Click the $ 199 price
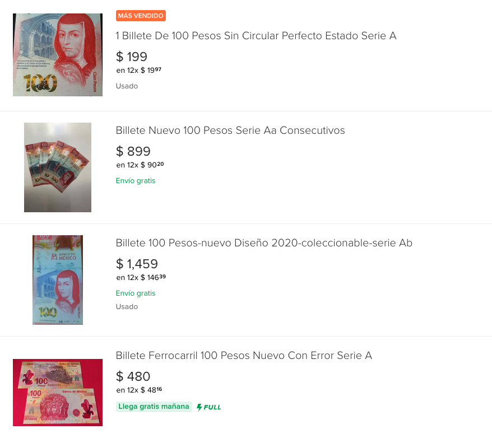The width and height of the screenshot is (492, 448). [132, 57]
